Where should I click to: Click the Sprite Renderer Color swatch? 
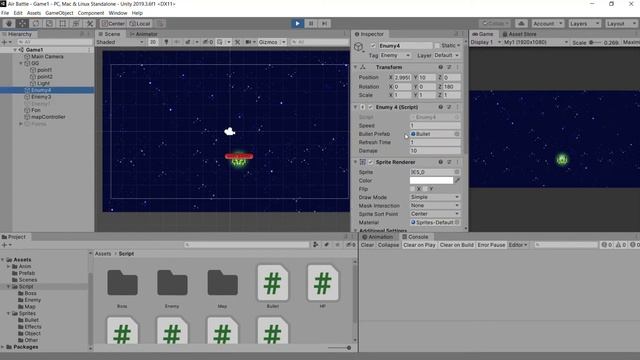pyautogui.click(x=431, y=180)
